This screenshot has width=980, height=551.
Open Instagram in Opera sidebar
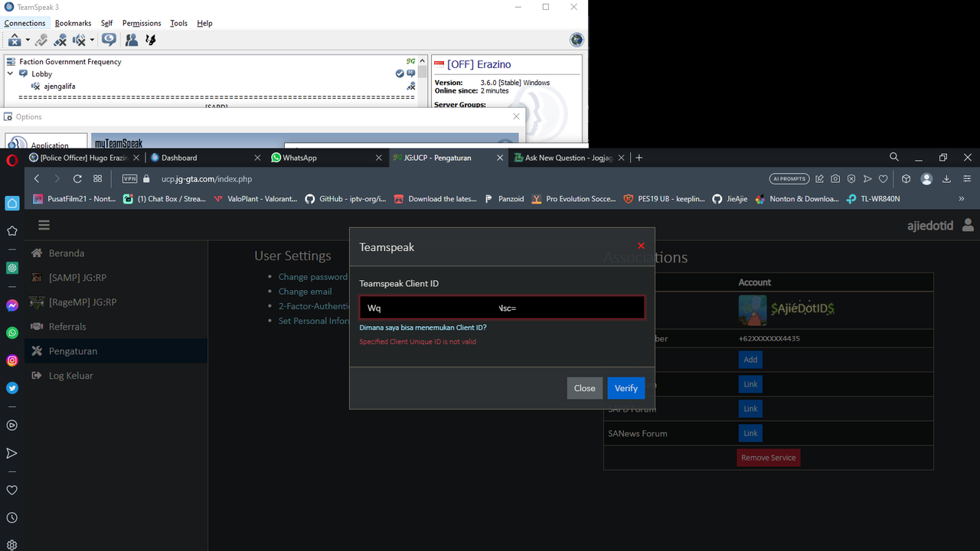coord(12,360)
